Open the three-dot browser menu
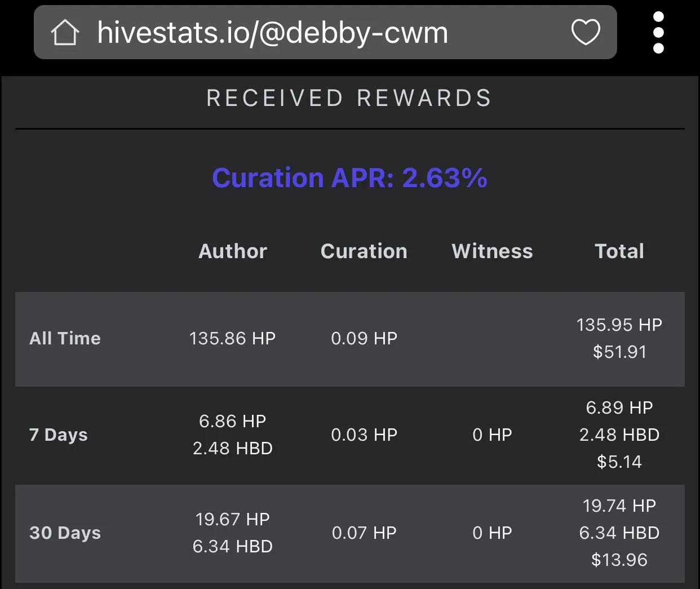 pos(658,32)
